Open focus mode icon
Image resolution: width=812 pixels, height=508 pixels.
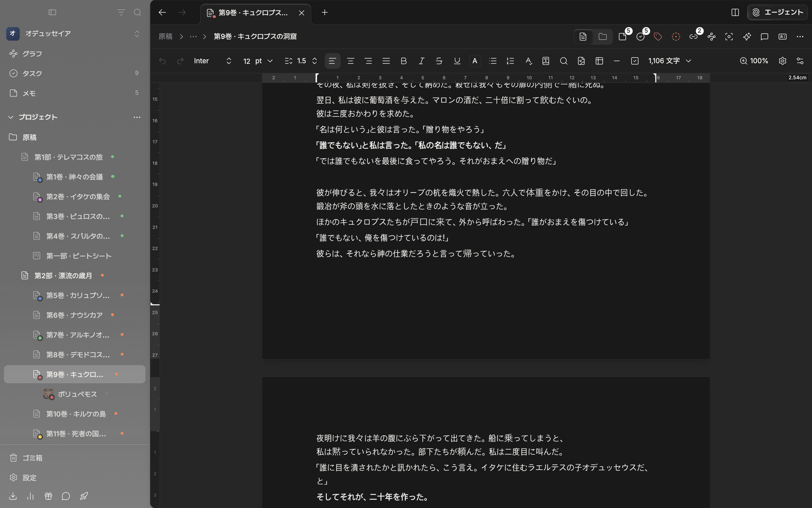729,37
